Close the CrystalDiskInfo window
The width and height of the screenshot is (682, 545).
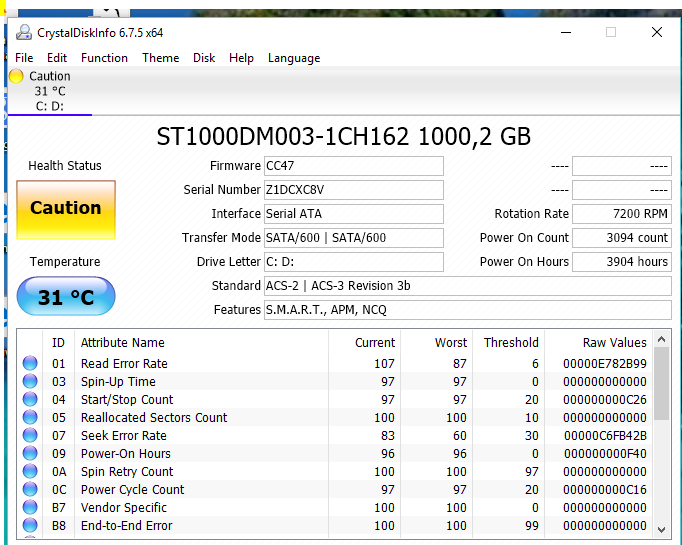(657, 32)
